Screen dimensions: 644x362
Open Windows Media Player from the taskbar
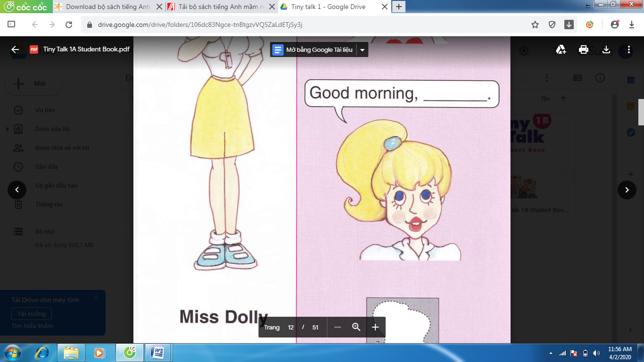point(99,352)
